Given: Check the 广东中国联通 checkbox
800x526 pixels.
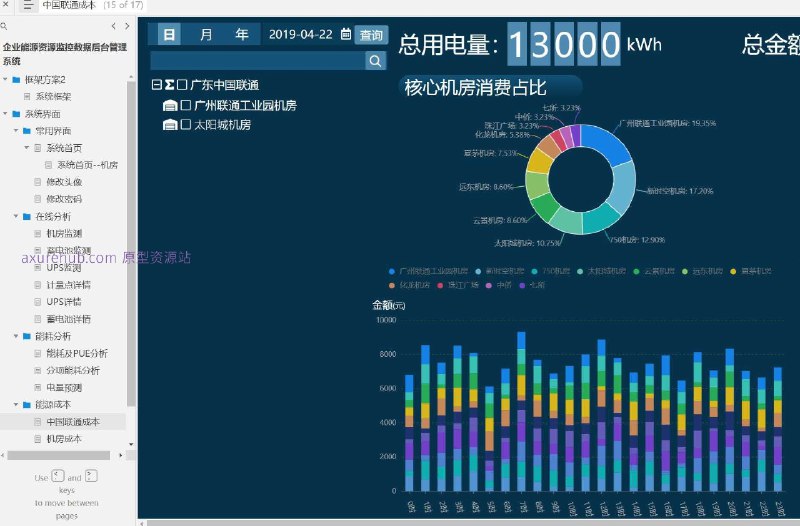Looking at the screenshot, I should tap(182, 85).
